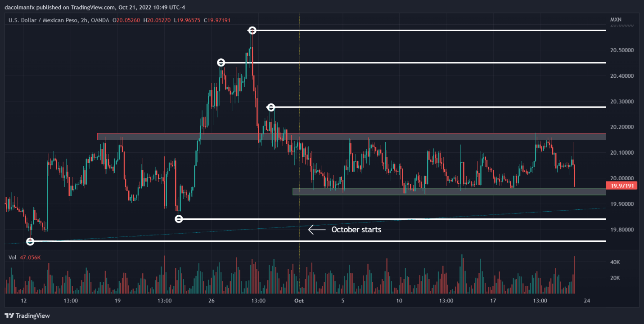This screenshot has width=644, height=324.
Task: Click the 19.80000 price axis label
Action: point(622,230)
